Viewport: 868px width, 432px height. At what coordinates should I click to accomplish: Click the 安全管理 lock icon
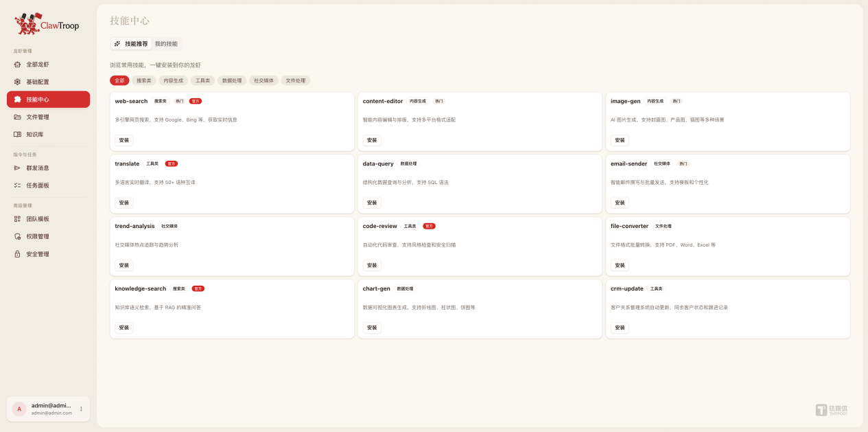pyautogui.click(x=17, y=254)
